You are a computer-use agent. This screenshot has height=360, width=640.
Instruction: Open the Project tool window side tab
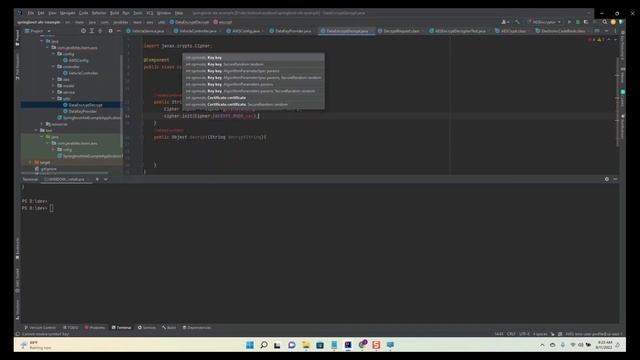[17, 38]
